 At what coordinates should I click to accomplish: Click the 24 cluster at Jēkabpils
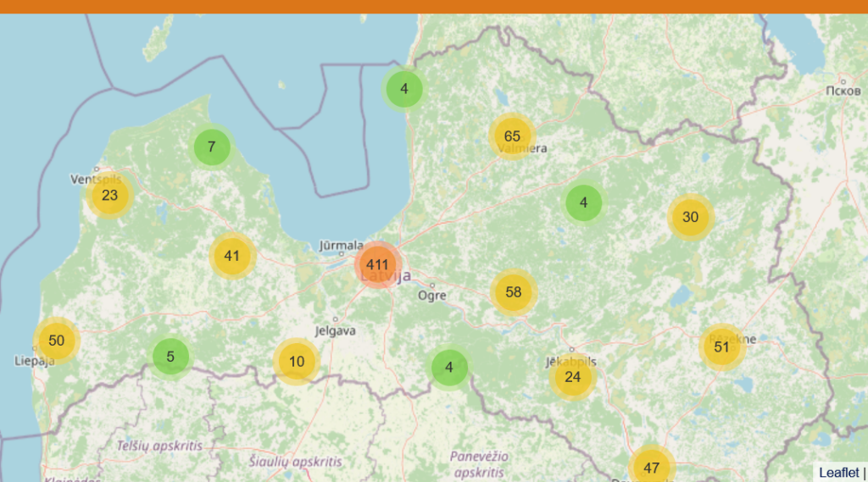click(573, 377)
